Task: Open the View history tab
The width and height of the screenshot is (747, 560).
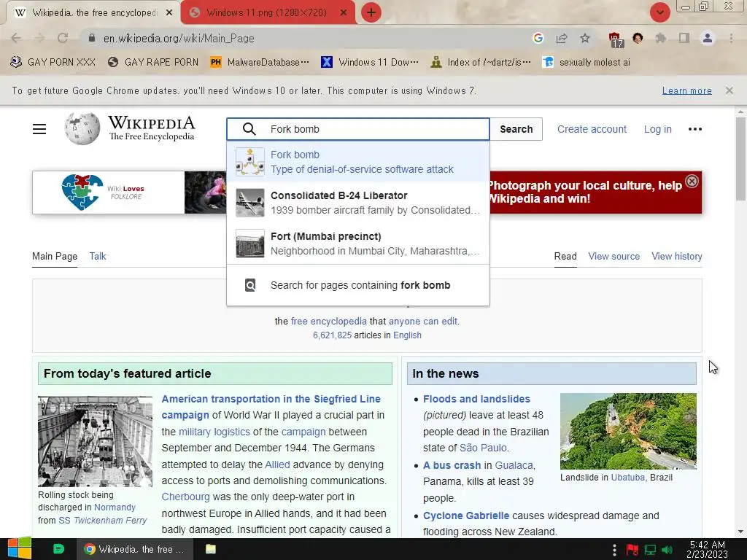Action: (x=676, y=256)
